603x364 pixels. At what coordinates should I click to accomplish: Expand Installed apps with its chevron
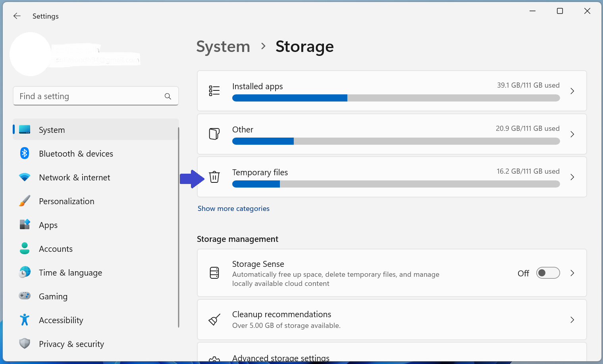pyautogui.click(x=572, y=91)
